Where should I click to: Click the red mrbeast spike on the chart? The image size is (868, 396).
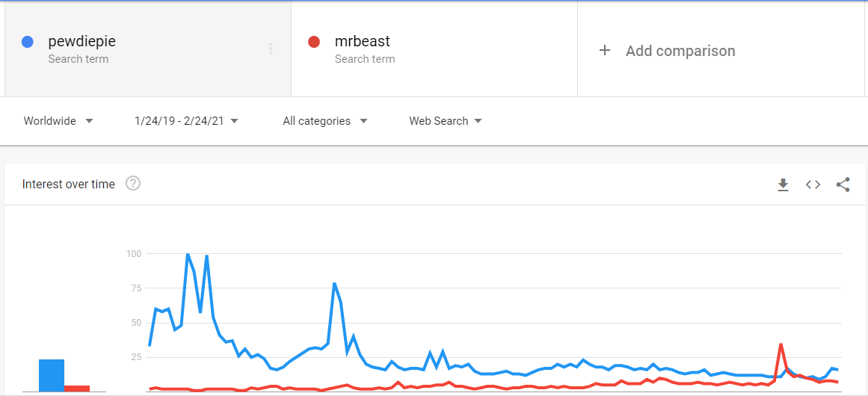[x=781, y=344]
